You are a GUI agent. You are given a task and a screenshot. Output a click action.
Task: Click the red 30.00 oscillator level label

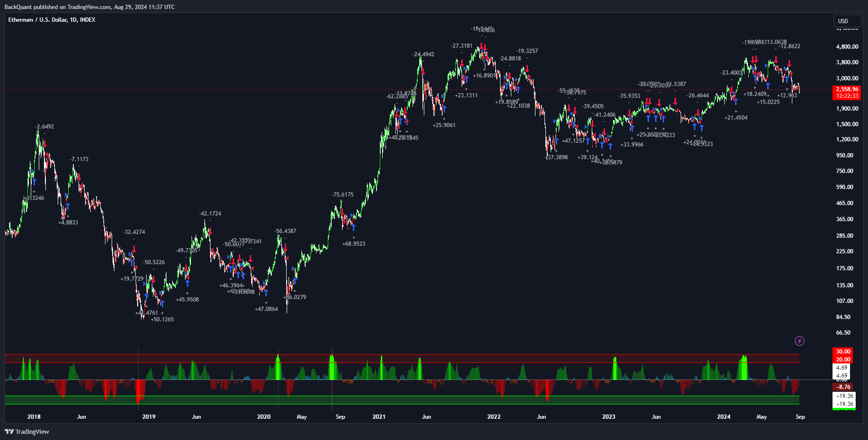[843, 352]
